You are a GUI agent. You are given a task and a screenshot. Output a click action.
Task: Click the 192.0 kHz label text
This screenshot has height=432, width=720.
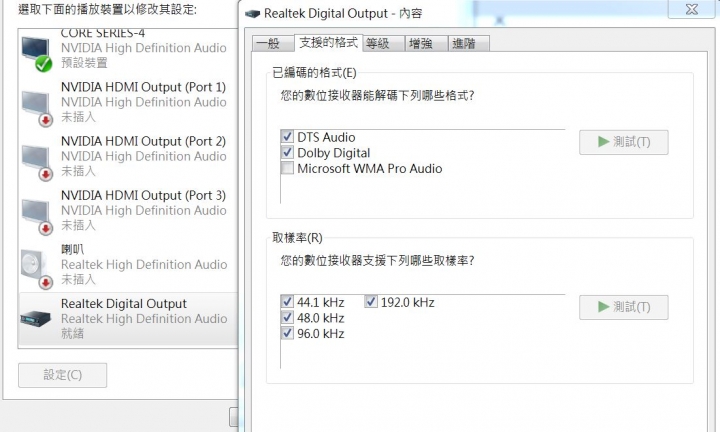coord(407,303)
